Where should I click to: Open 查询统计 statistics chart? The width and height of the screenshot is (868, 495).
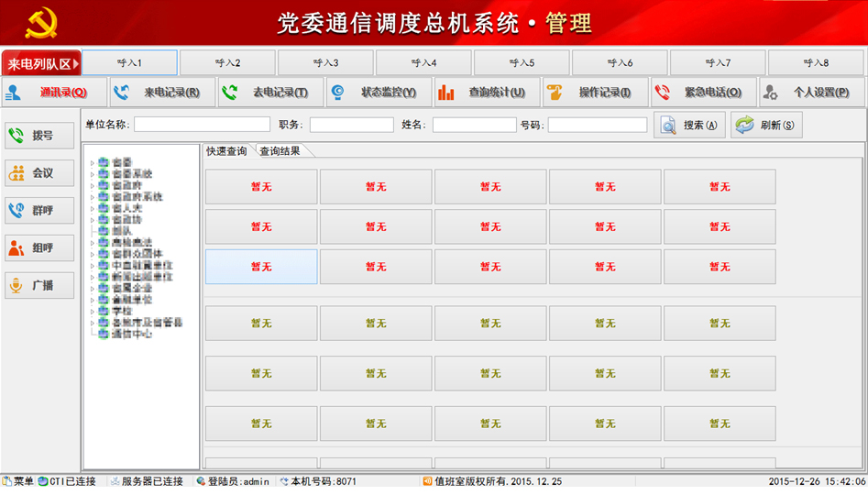(487, 93)
